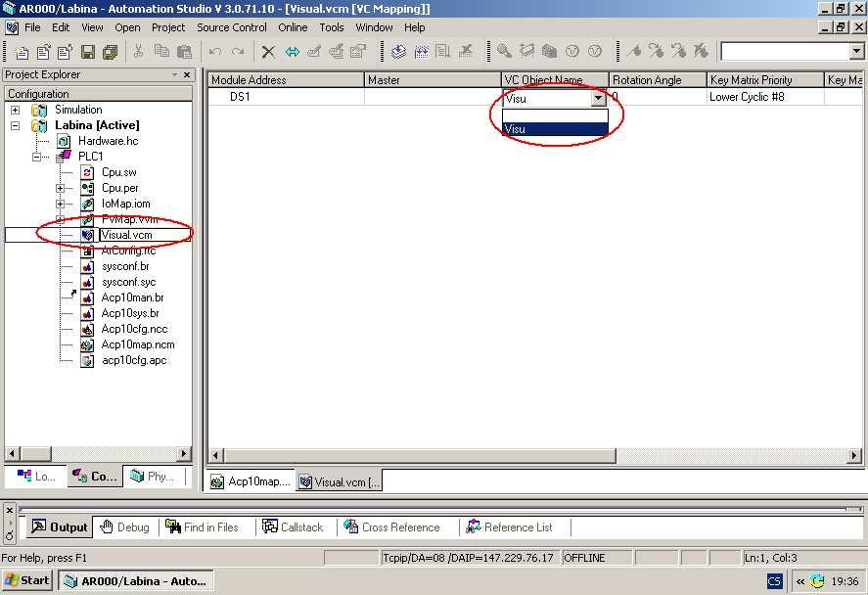The image size is (868, 595).
Task: Click the cyan double-arrow toolbar icon
Action: coord(292,52)
